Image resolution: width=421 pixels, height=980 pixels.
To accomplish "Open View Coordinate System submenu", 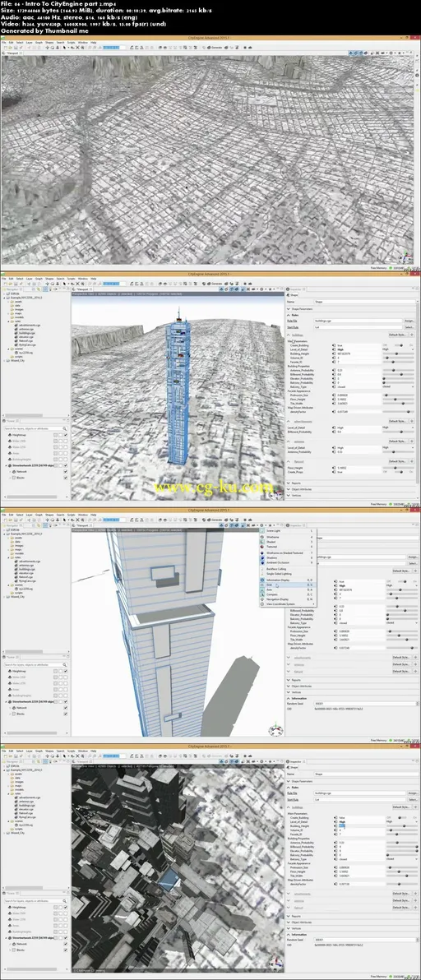I will click(x=288, y=604).
